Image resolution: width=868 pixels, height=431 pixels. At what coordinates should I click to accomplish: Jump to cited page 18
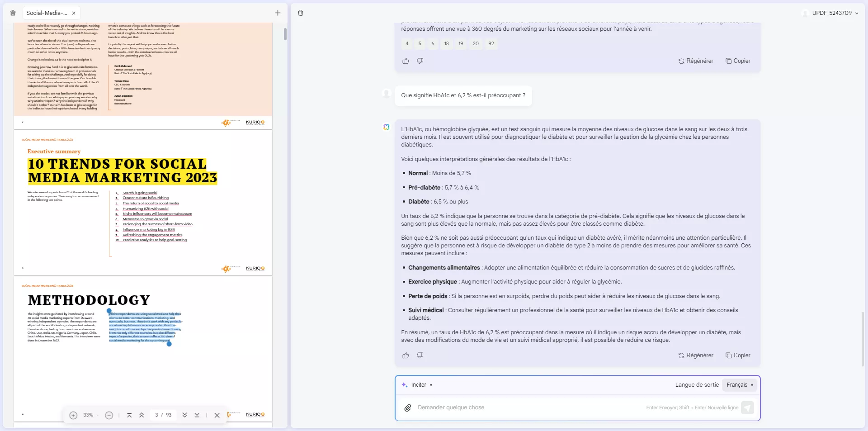point(447,44)
